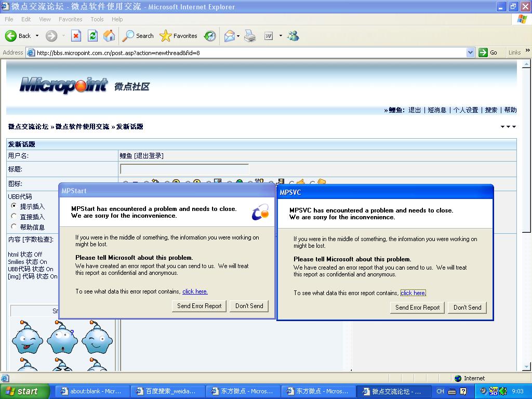Click the Mail envelope icon
The width and height of the screenshot is (532, 399).
click(230, 36)
